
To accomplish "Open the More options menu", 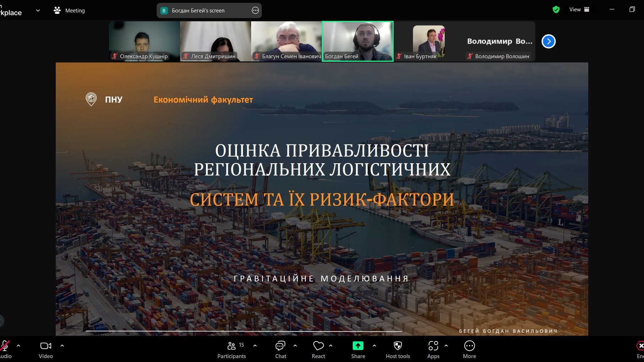I will pyautogui.click(x=469, y=350).
